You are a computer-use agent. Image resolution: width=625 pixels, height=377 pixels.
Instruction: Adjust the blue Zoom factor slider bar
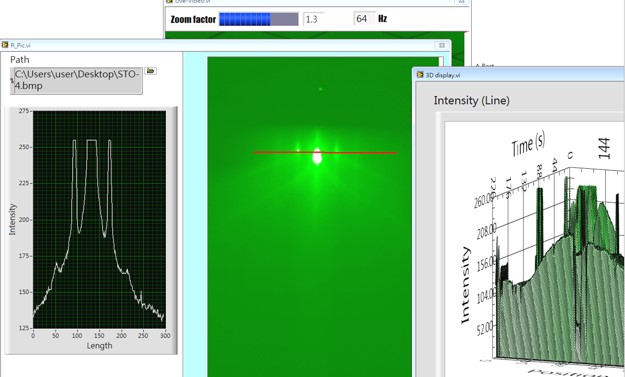[259, 19]
